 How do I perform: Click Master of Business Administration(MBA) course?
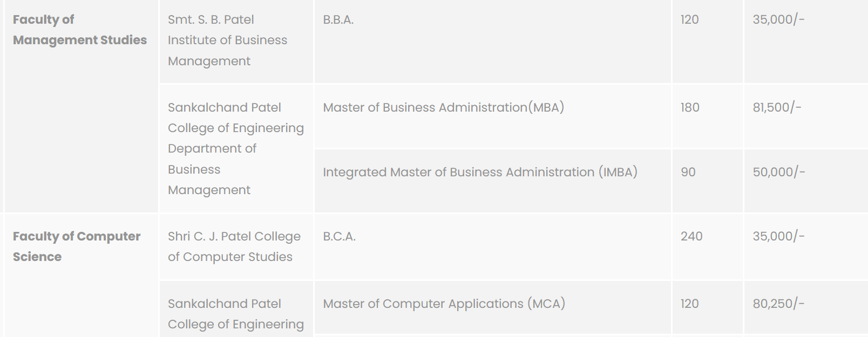443,107
